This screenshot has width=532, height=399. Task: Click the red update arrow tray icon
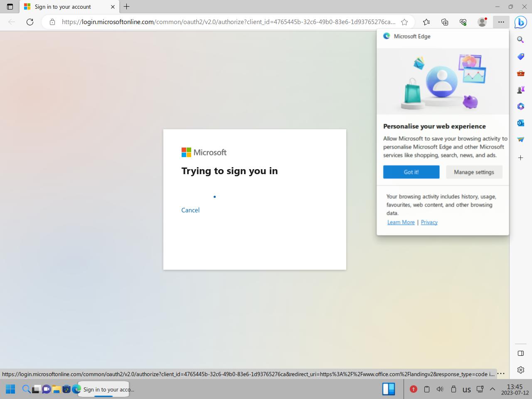413,389
